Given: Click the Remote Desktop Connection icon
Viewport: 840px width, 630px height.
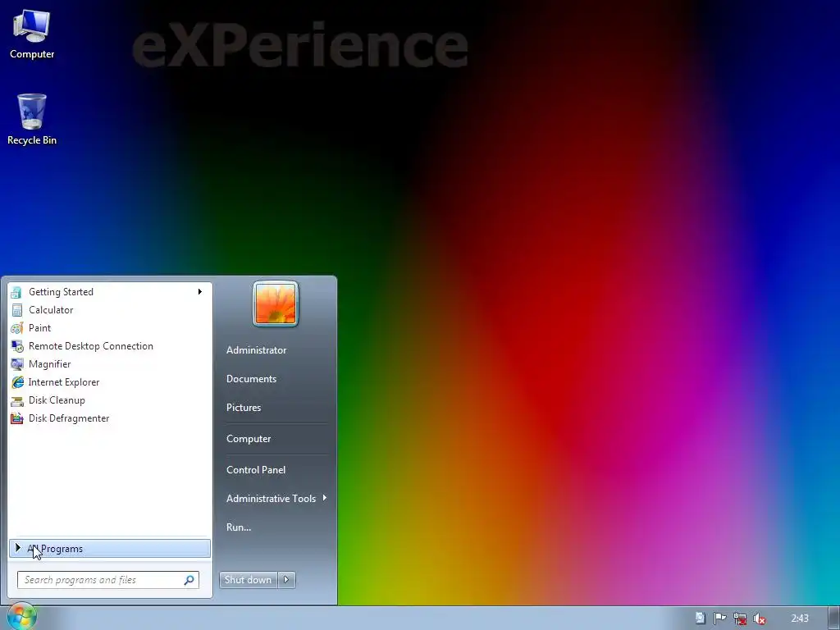Looking at the screenshot, I should [16, 346].
